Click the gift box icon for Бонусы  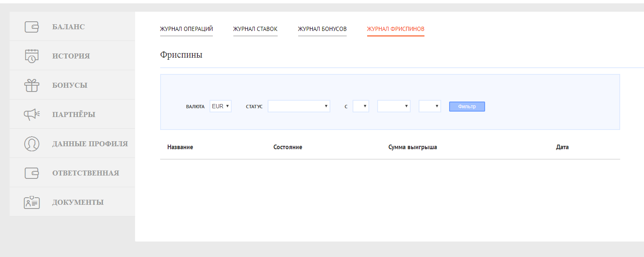point(32,85)
